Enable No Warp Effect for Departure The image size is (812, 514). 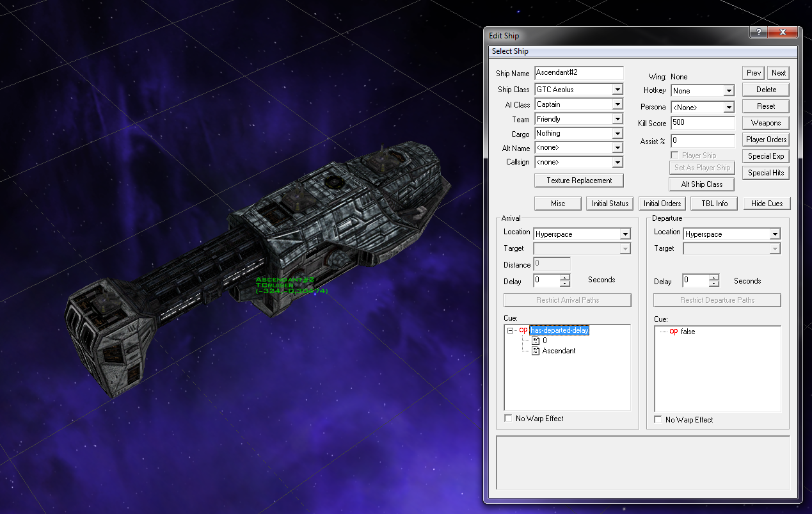(x=658, y=420)
